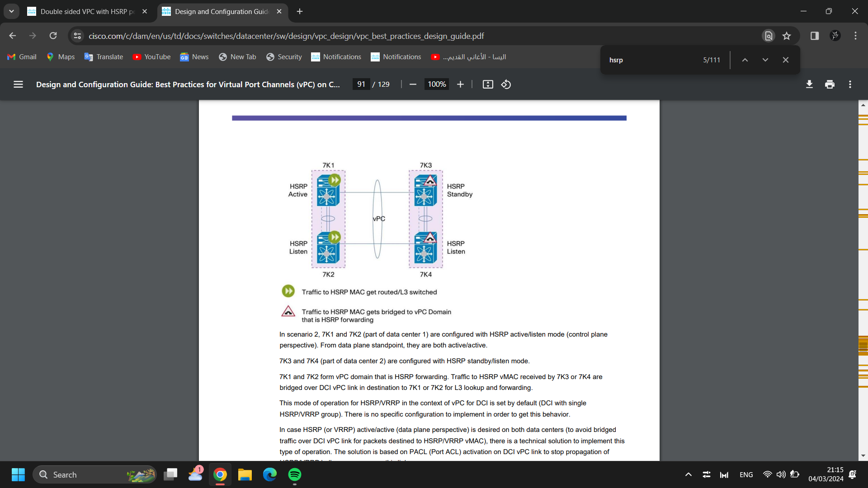This screenshot has width=868, height=488.
Task: Open the PDF viewer more options menu
Action: tap(850, 84)
